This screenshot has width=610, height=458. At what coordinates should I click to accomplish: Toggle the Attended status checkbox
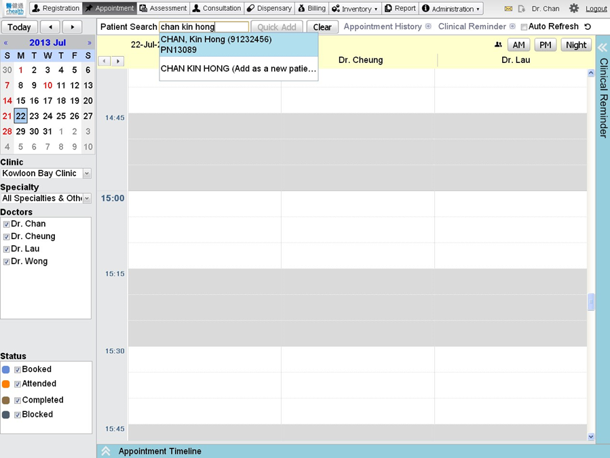pyautogui.click(x=18, y=384)
